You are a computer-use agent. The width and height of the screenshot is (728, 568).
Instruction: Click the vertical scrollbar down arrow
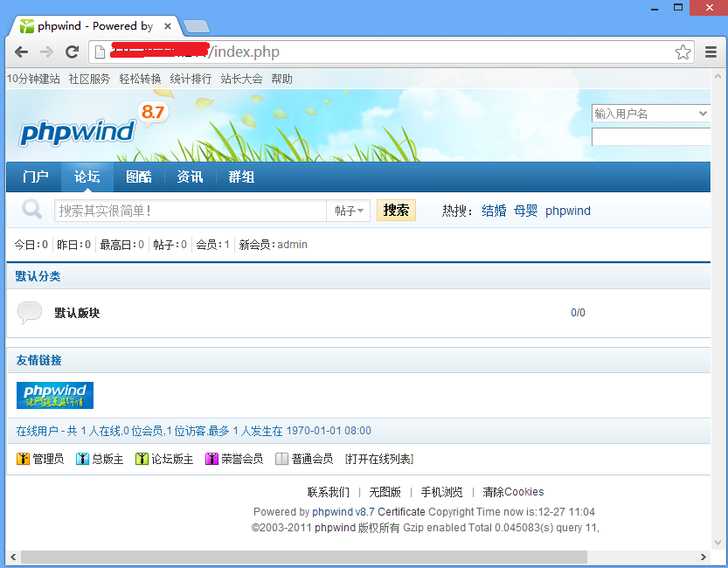[x=718, y=542]
